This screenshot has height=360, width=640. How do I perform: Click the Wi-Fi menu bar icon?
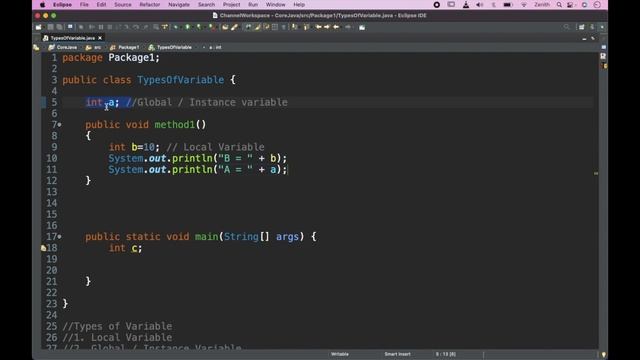524,4
